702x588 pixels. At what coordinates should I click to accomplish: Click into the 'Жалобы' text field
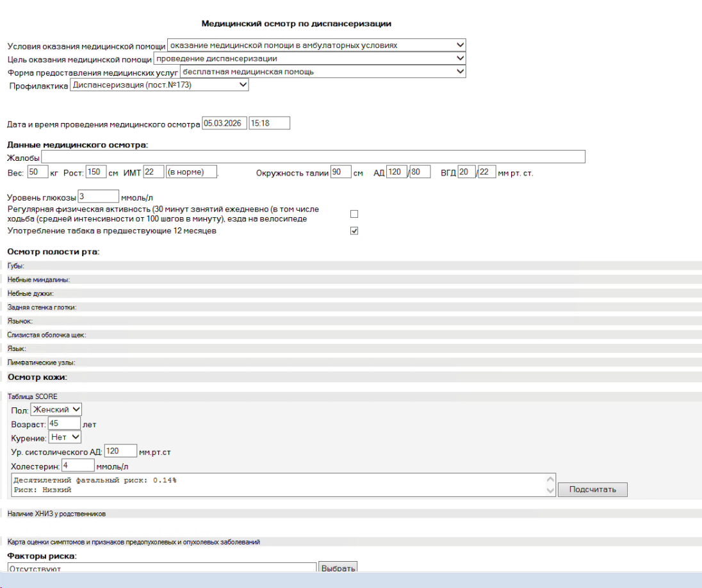[313, 158]
